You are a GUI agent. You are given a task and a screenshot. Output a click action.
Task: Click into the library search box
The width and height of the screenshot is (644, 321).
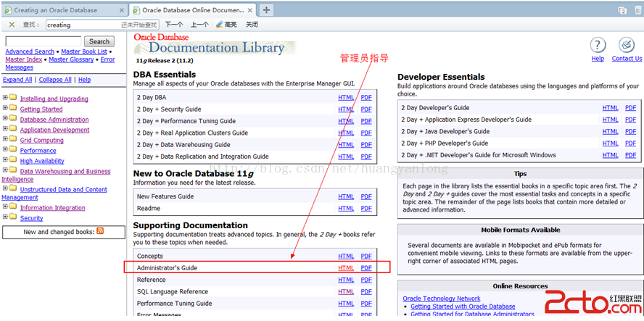(x=43, y=41)
